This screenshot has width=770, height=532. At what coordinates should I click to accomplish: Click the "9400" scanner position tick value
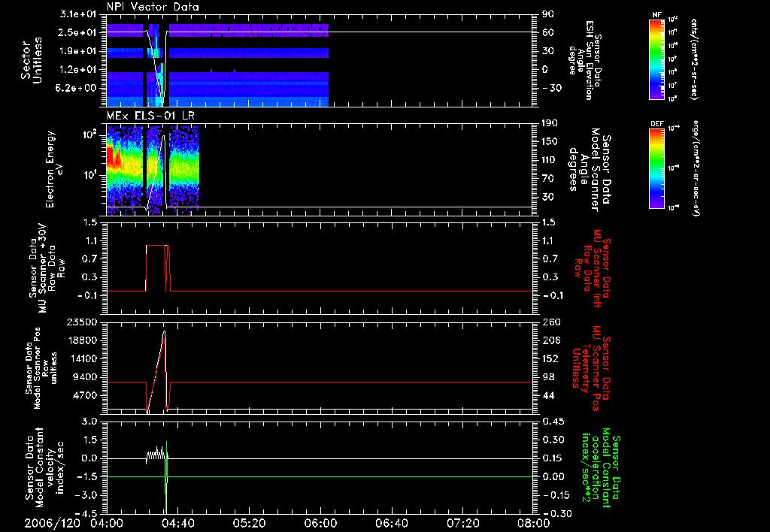tap(85, 377)
